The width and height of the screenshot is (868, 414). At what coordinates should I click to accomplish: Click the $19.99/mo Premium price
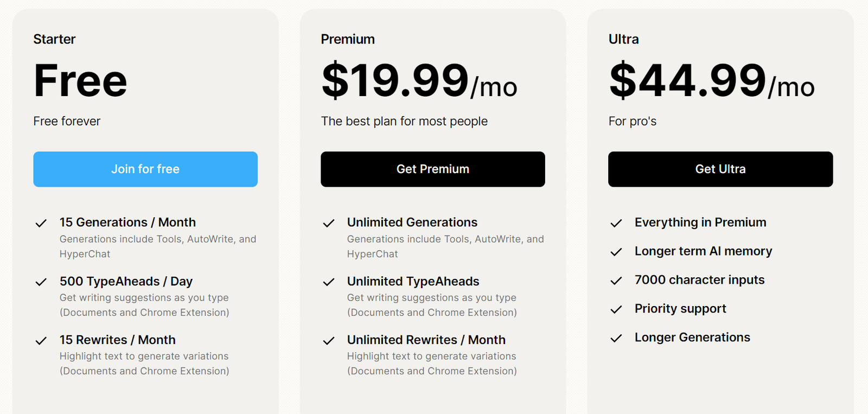coord(419,81)
